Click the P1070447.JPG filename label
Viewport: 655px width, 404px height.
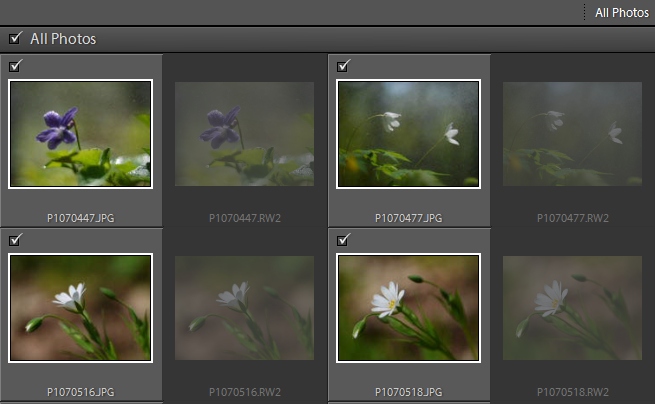[x=81, y=217]
